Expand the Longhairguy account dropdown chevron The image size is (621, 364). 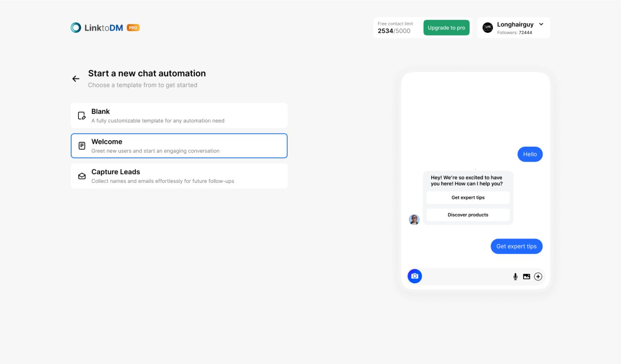541,24
